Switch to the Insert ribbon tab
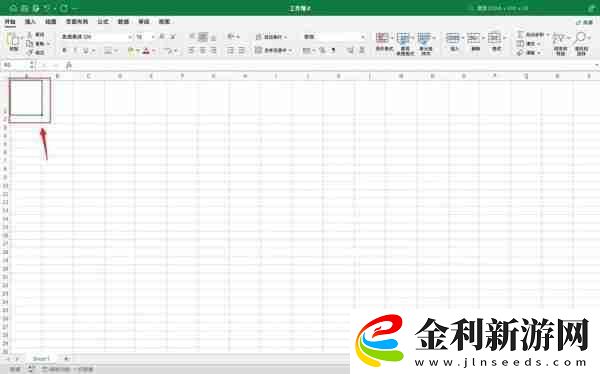This screenshot has width=600, height=374. click(30, 22)
